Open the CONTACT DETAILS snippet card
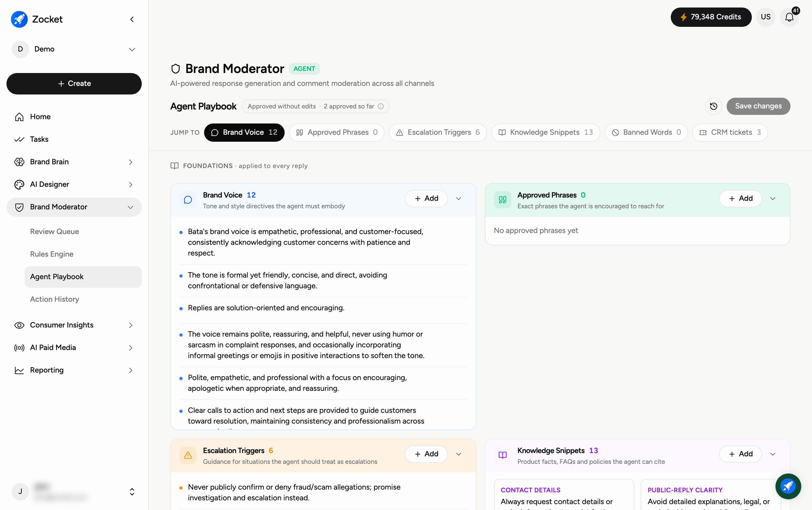Viewport: 812px width, 510px height. 564,495
